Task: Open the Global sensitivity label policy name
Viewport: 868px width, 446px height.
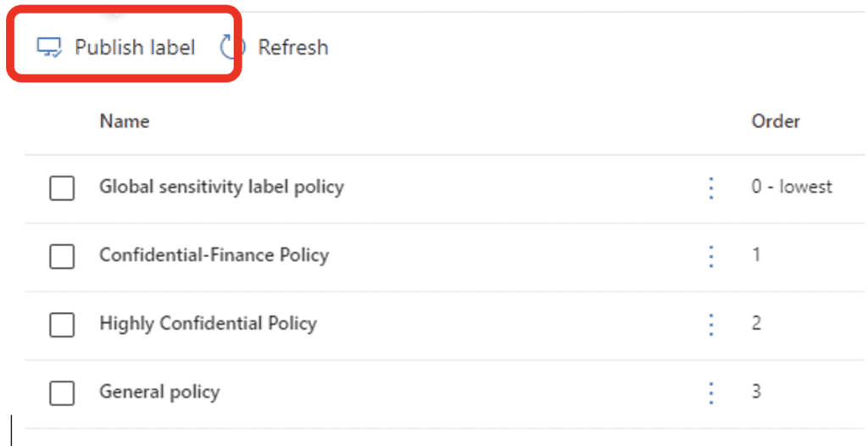Action: coord(221,187)
